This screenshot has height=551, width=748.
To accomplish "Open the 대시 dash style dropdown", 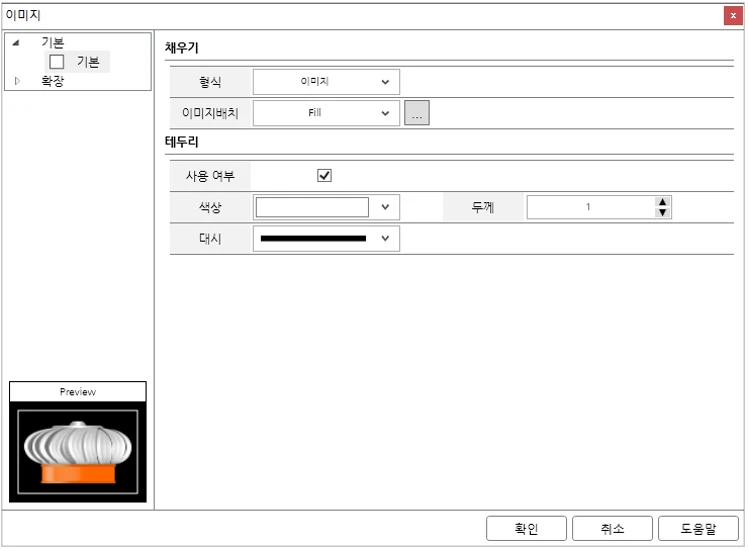I will (326, 239).
